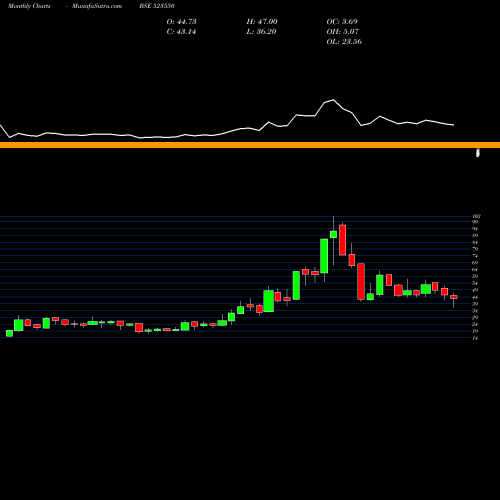Image resolution: width=500 pixels, height=500 pixels.
Task: Click the 54 price axis label
Action: pyautogui.click(x=475, y=283)
